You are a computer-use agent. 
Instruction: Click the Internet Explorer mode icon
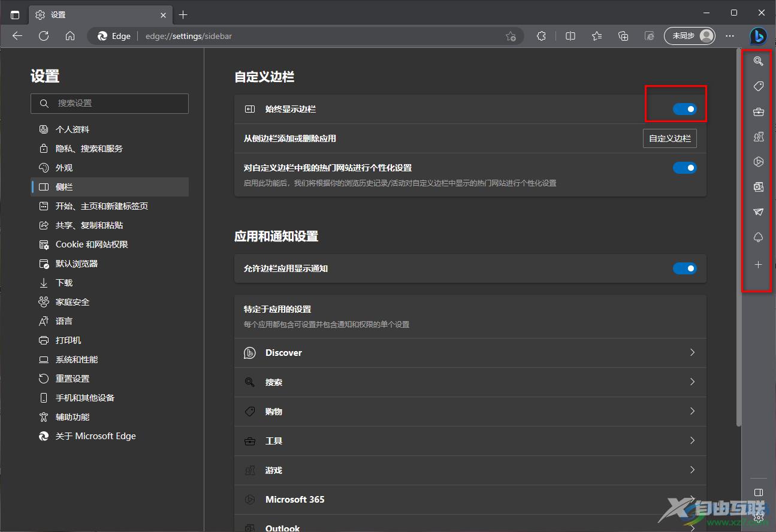coord(650,36)
